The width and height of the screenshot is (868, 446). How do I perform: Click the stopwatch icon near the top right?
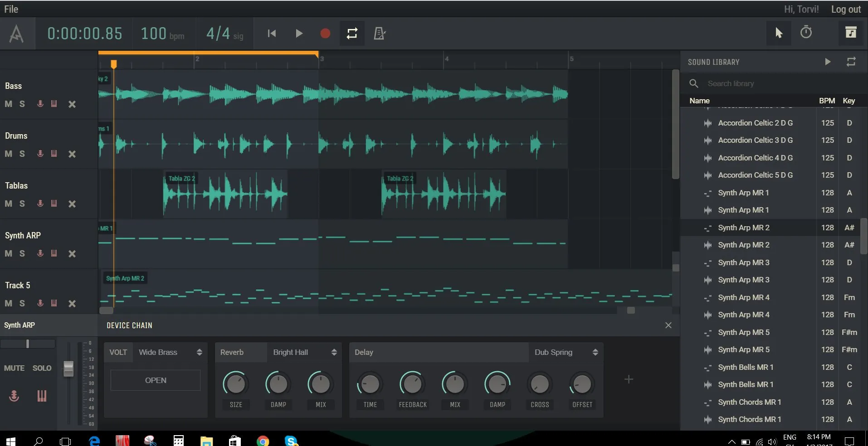point(806,32)
